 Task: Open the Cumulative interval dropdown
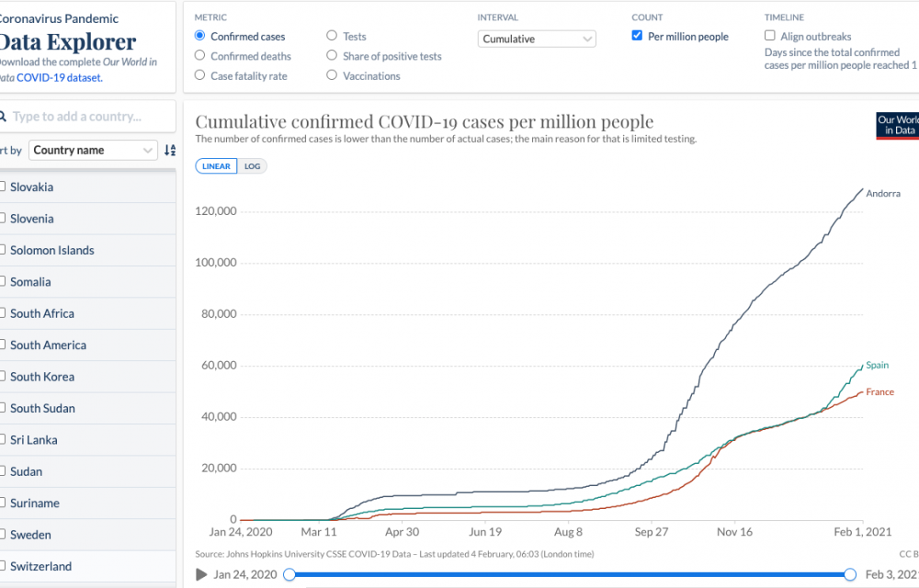538,40
